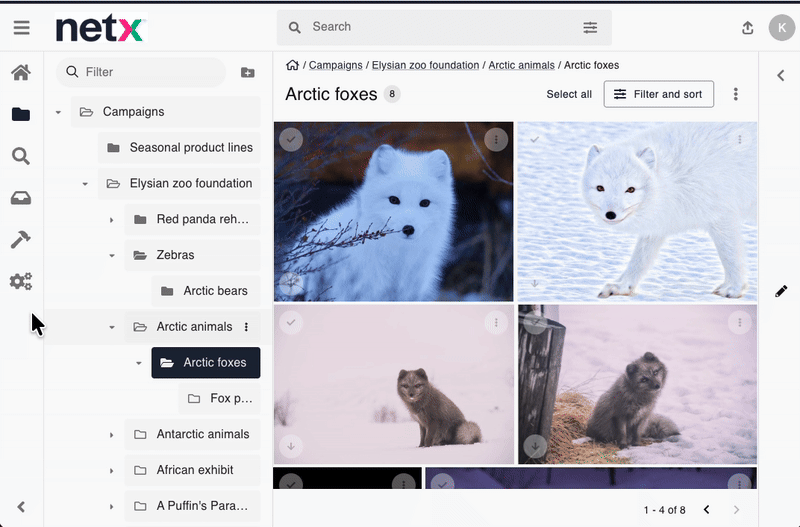Expand the Red panda folder

pos(112,220)
